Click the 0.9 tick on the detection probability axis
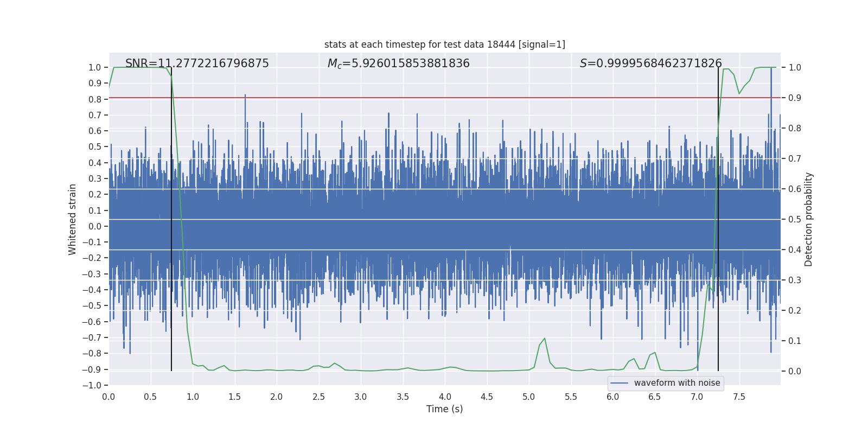 tap(795, 98)
